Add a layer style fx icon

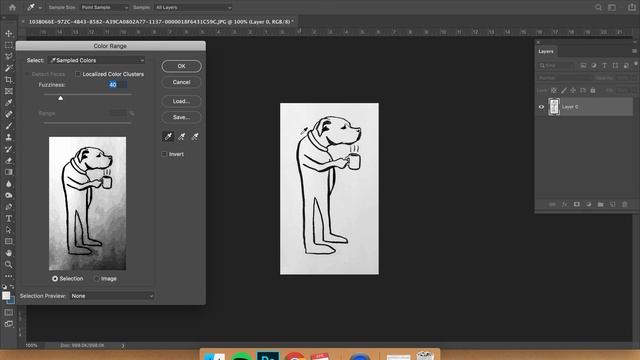tap(564, 204)
